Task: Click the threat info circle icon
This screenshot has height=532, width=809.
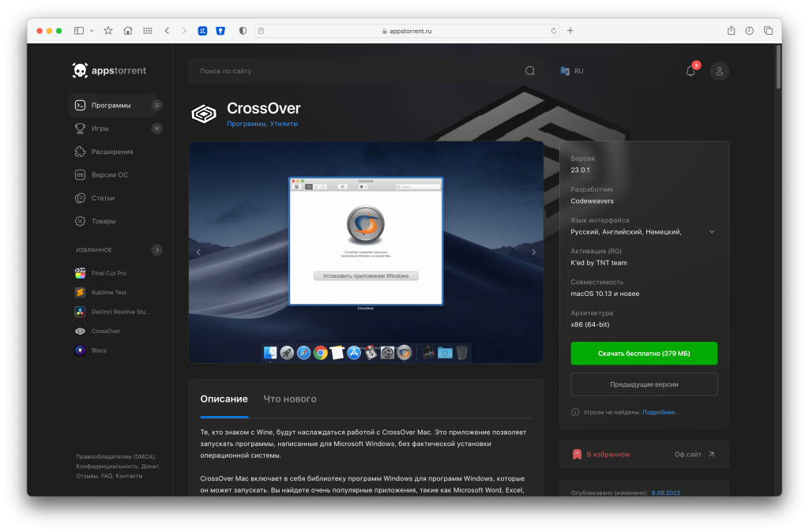Action: [575, 412]
